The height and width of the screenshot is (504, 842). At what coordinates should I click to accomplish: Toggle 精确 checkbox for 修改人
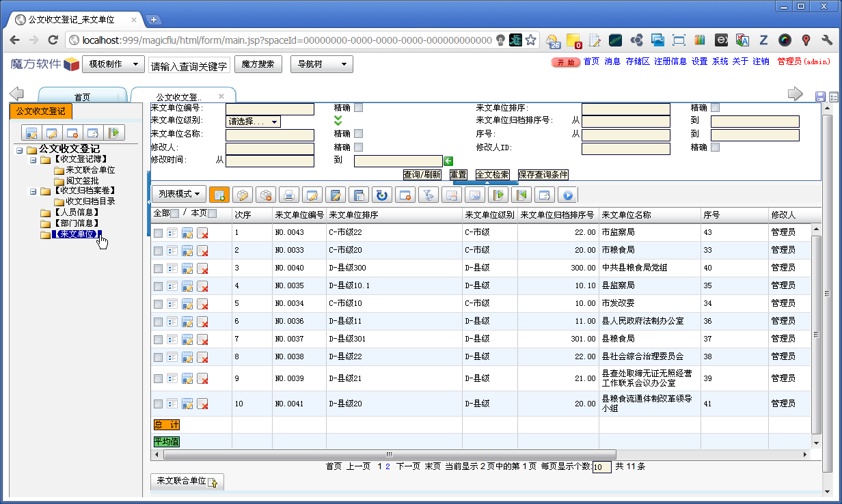pos(359,147)
